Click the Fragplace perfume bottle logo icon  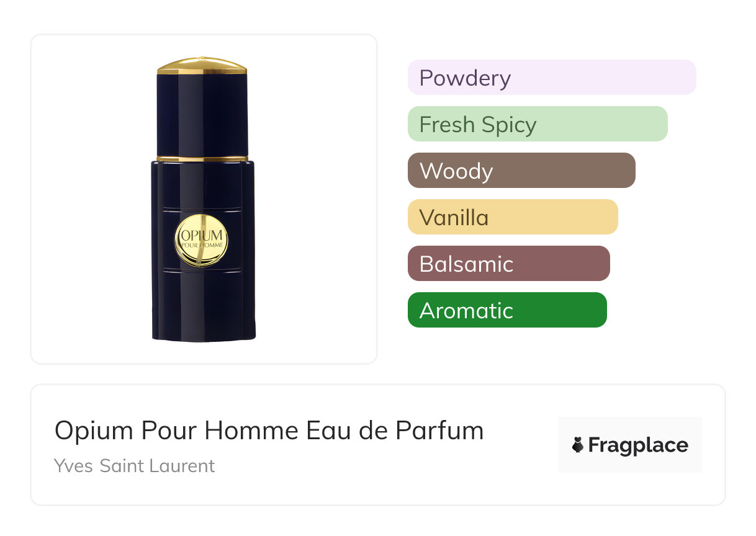[x=578, y=445]
